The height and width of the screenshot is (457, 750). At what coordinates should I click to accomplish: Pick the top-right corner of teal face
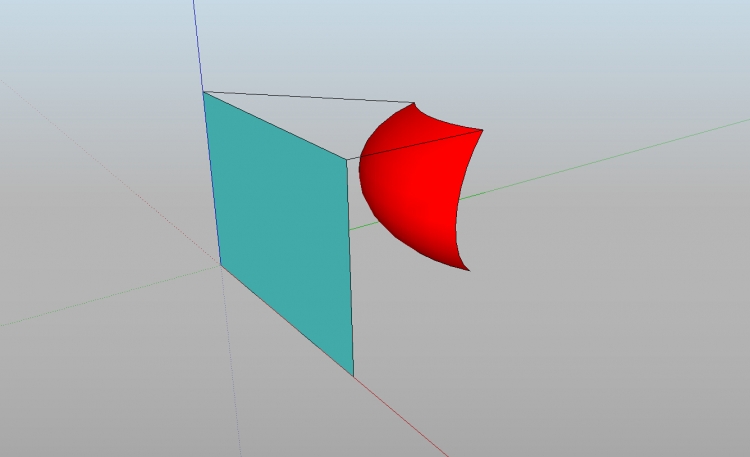347,159
